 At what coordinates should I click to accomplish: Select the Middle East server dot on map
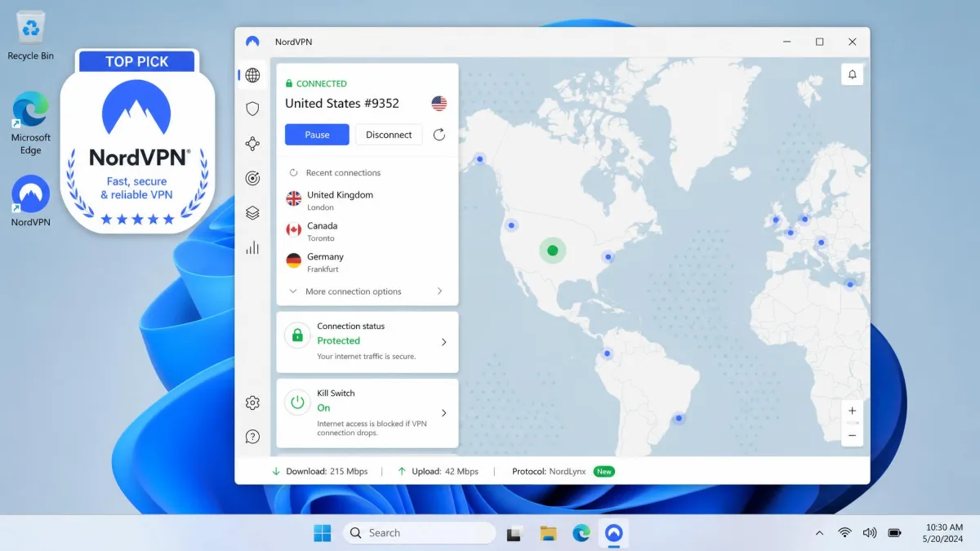pos(850,285)
